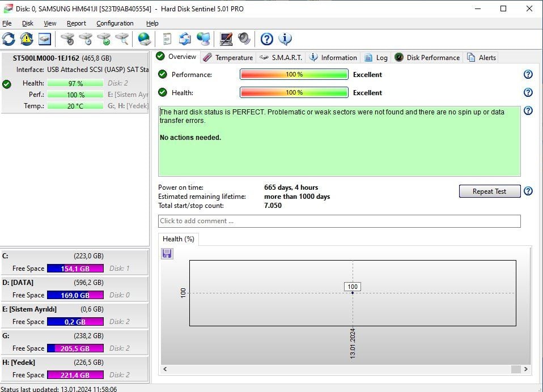Image resolution: width=543 pixels, height=392 pixels.
Task: Click the refresh disk status toolbar icon
Action: tap(9, 39)
